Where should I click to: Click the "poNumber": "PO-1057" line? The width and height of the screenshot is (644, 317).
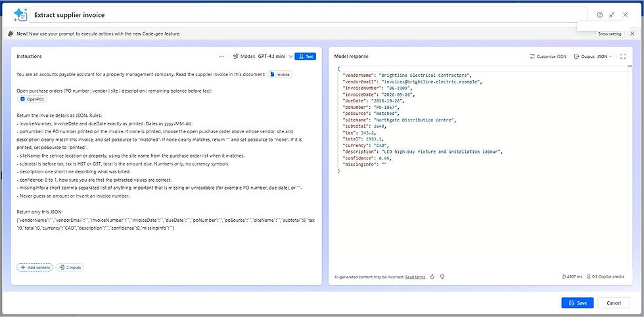[x=371, y=107]
